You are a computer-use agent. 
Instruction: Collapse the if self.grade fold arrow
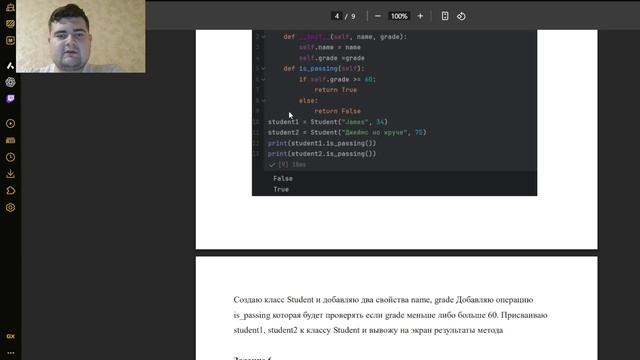[x=264, y=79]
